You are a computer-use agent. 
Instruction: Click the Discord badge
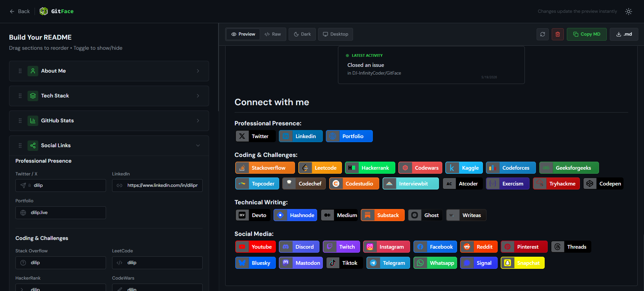(x=299, y=247)
